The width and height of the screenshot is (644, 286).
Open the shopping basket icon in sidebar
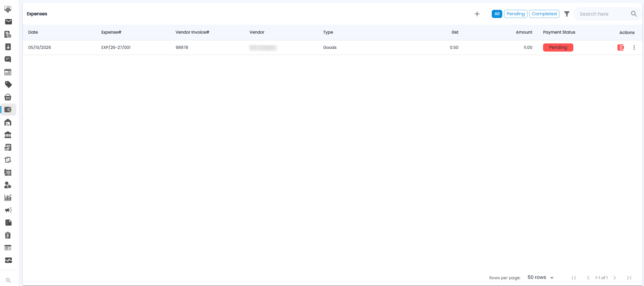[8, 97]
